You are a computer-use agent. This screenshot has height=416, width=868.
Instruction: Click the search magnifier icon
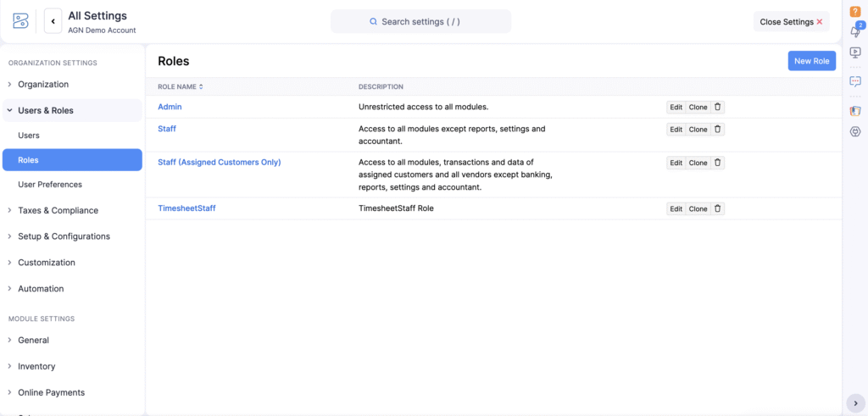pyautogui.click(x=374, y=21)
